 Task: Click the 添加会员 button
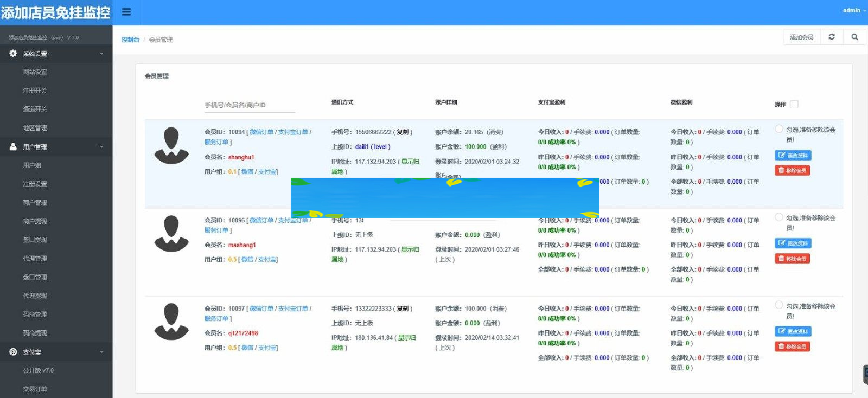click(x=801, y=37)
